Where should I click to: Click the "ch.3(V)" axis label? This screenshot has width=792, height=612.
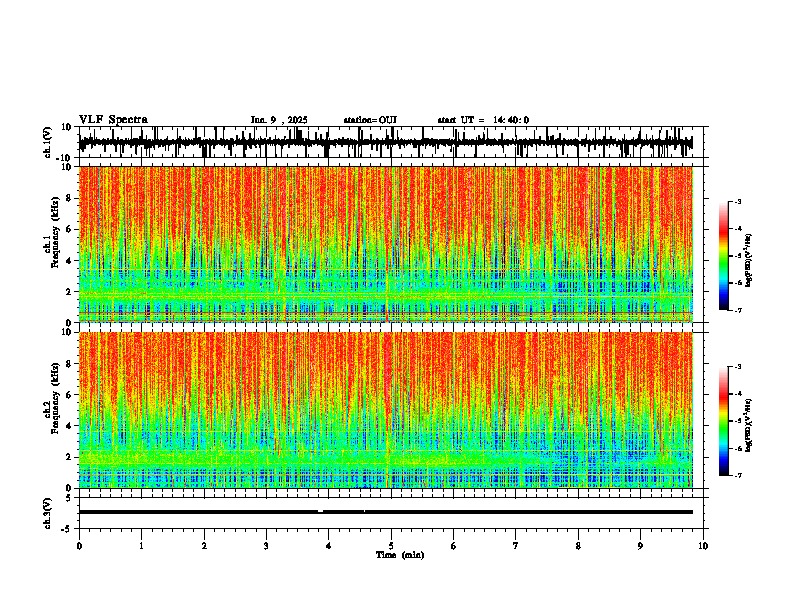point(48,513)
